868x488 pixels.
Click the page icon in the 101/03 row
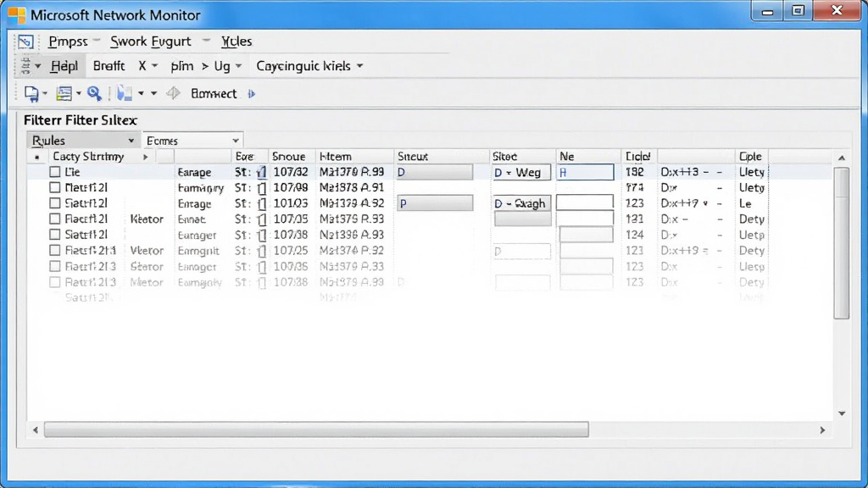click(262, 203)
